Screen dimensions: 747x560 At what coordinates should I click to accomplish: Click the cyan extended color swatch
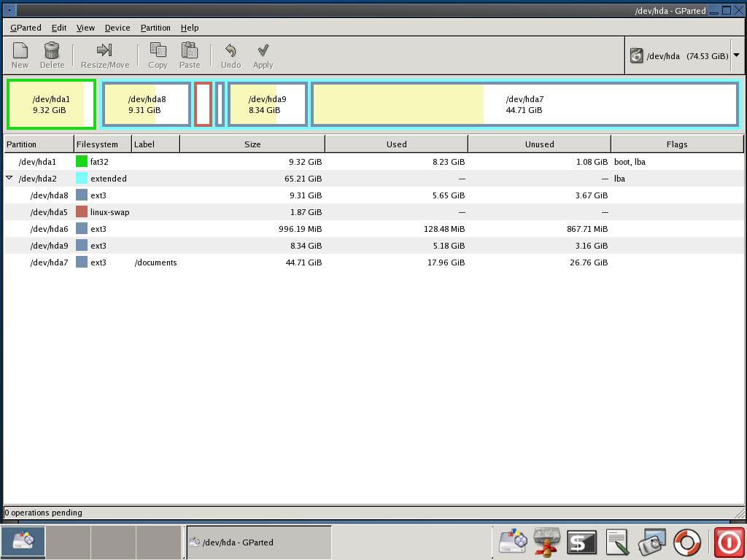(82, 178)
